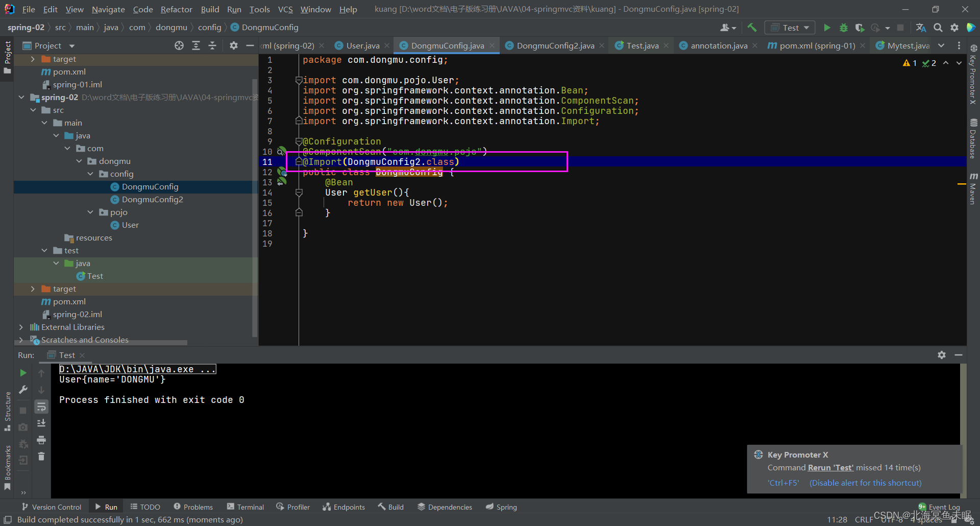Open the Profiler tool window

pos(293,507)
